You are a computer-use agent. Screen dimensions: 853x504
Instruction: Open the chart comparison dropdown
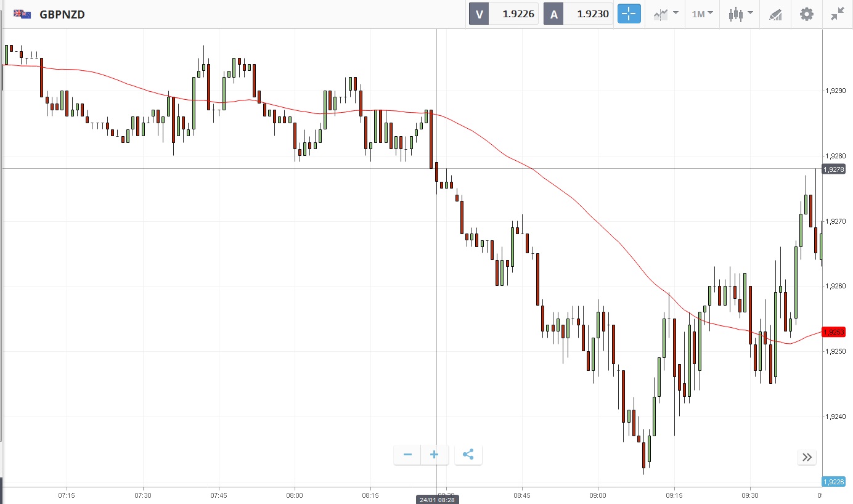(666, 14)
